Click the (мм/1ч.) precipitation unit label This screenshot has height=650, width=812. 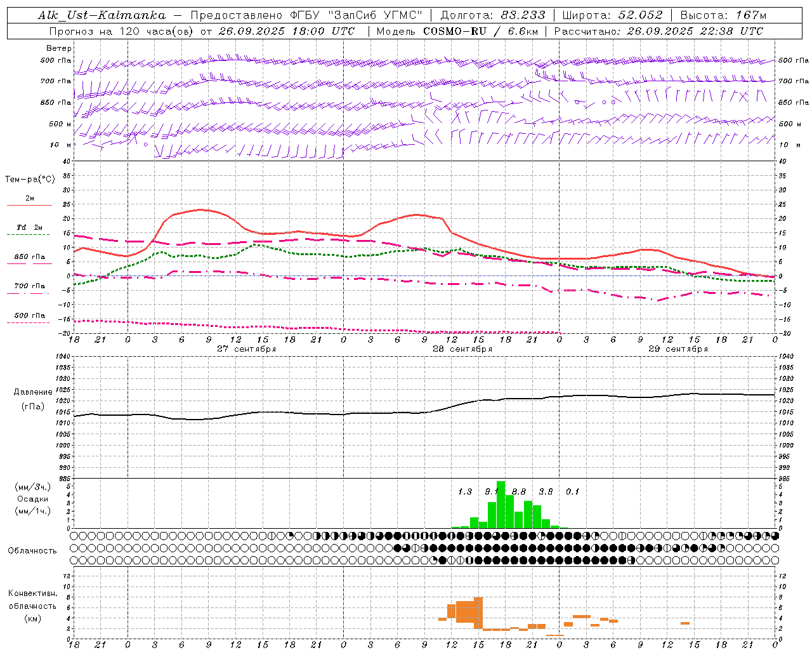click(33, 511)
